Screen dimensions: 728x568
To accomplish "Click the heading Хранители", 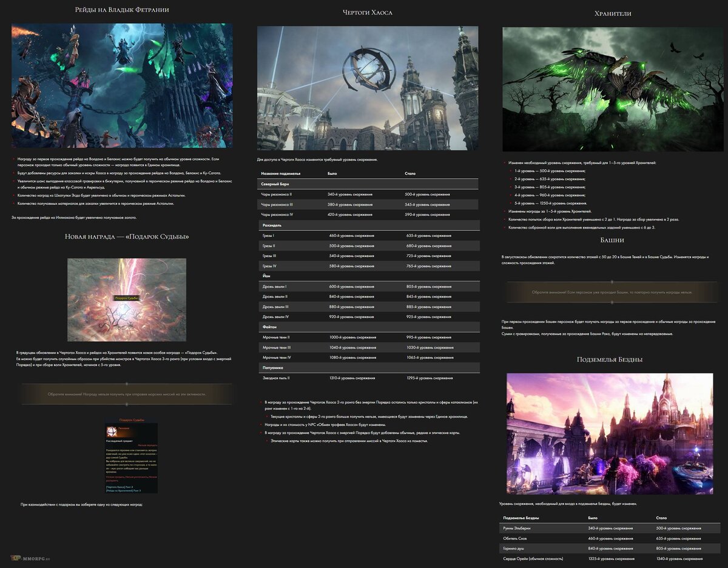I will [613, 13].
